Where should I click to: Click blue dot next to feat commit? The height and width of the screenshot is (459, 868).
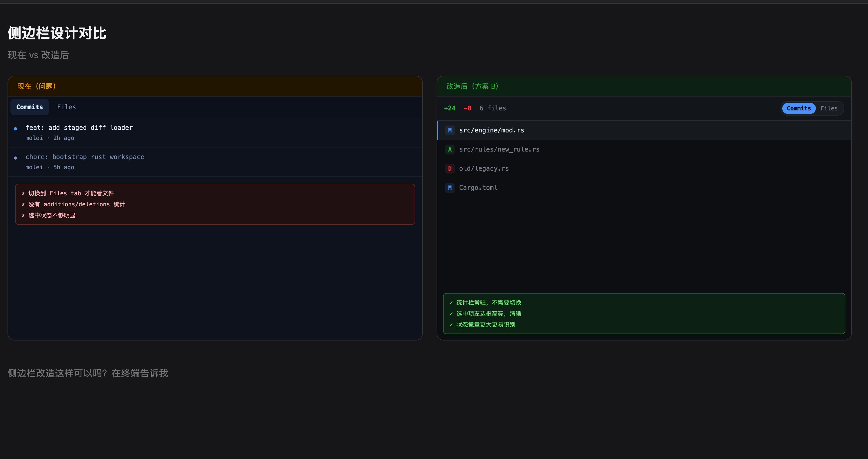click(16, 128)
